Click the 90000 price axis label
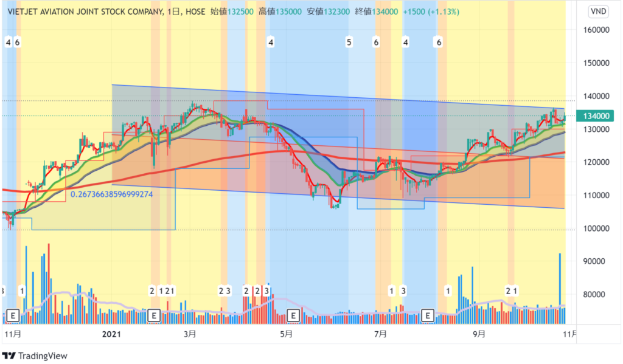The width and height of the screenshot is (623, 364). pos(594,261)
